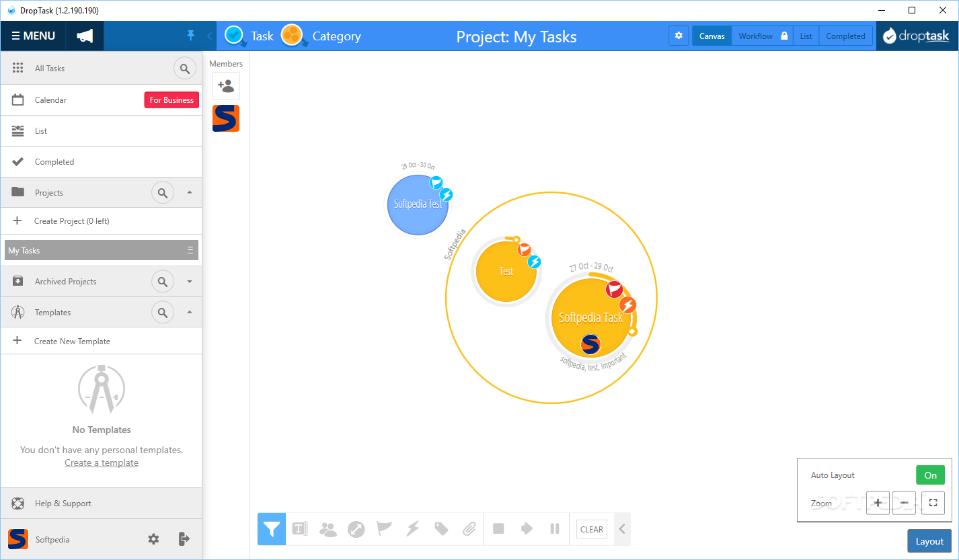Search archived projects magnifier button
This screenshot has height=560, width=959.
click(x=163, y=282)
